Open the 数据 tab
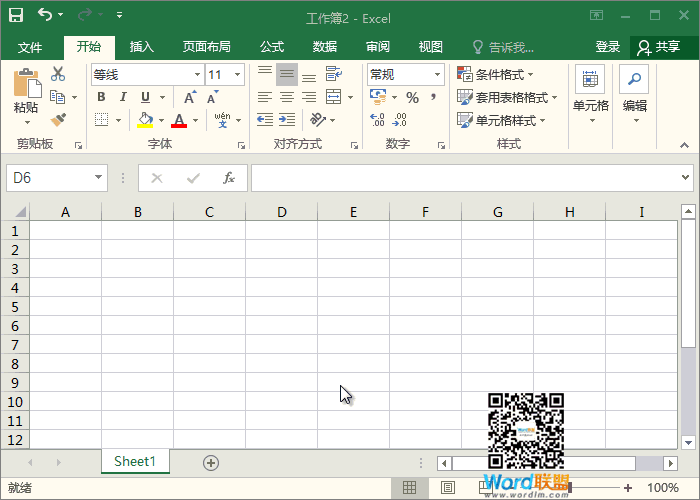The height and width of the screenshot is (500, 700). point(325,47)
